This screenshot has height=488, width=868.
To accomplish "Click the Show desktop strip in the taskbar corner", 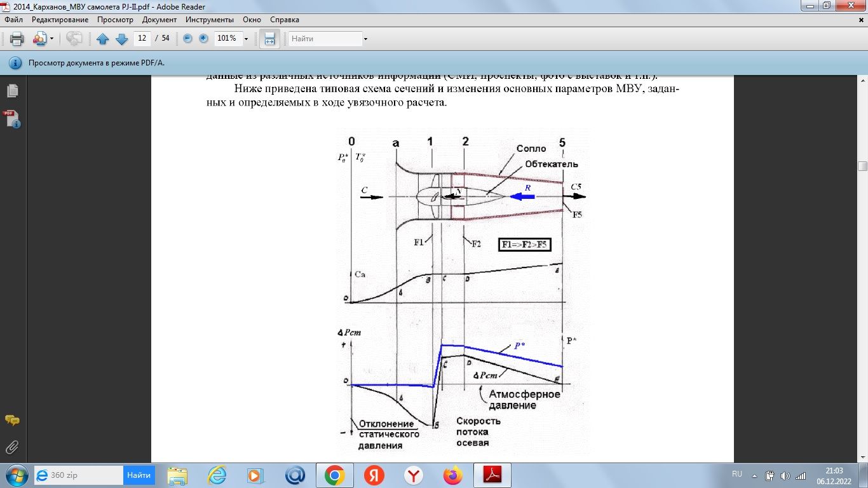I will click(x=864, y=475).
